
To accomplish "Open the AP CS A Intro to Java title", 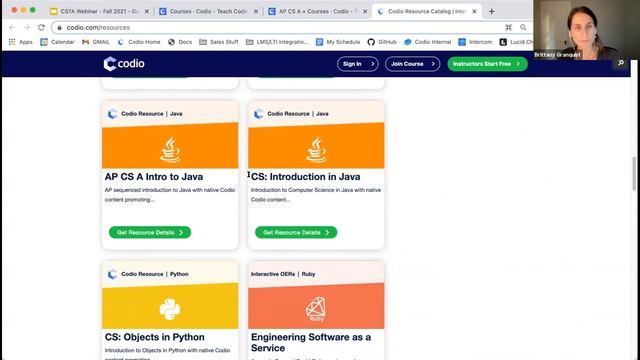I will coord(154,177).
